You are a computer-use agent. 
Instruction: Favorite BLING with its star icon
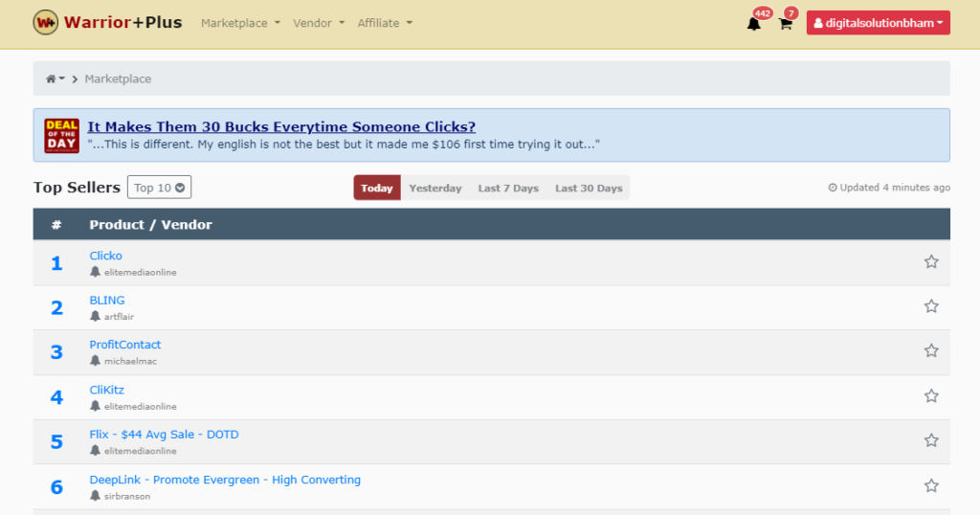pos(931,306)
